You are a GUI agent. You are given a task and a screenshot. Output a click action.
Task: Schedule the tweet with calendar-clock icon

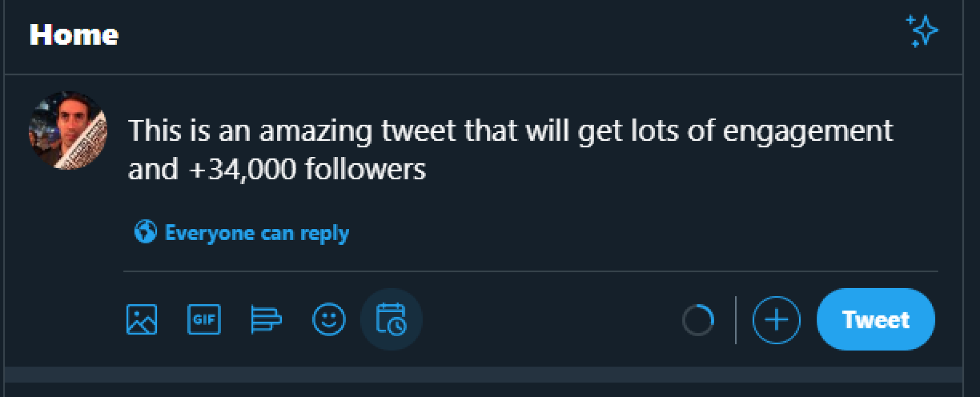pyautogui.click(x=391, y=320)
